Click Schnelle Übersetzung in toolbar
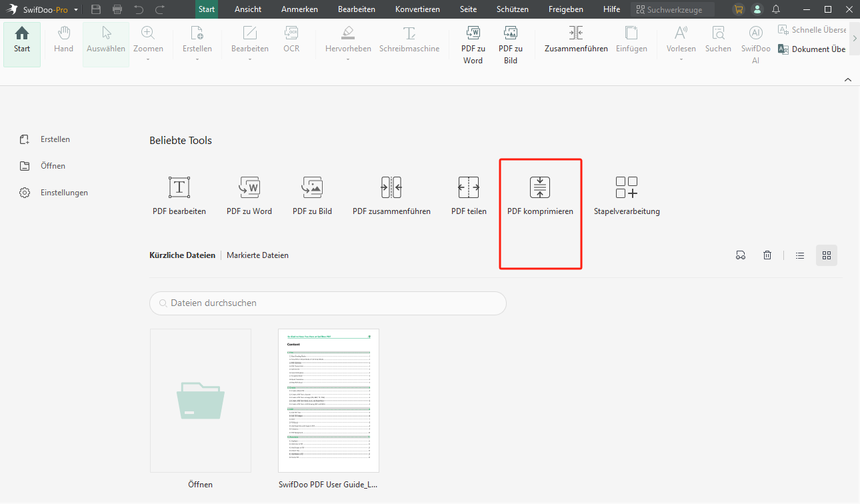 [812, 30]
